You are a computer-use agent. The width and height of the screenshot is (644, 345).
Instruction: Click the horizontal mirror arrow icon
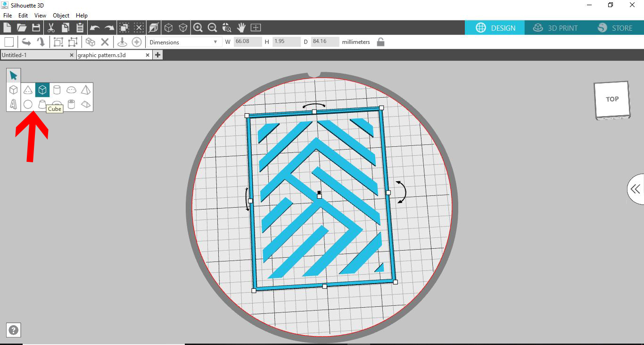26,42
